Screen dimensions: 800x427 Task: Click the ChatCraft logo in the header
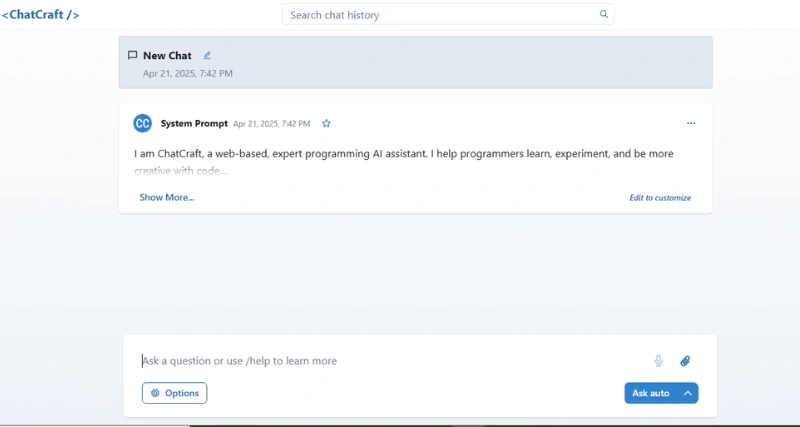point(41,15)
